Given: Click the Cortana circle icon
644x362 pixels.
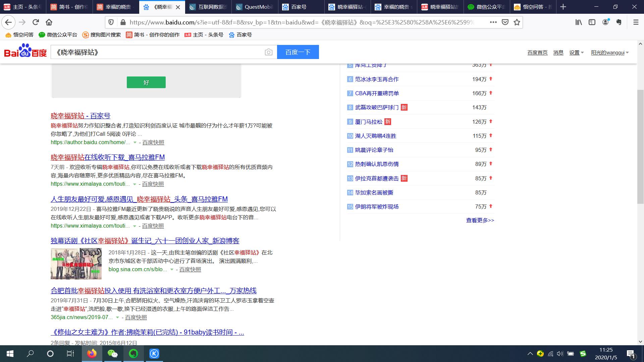Looking at the screenshot, I should point(50,354).
